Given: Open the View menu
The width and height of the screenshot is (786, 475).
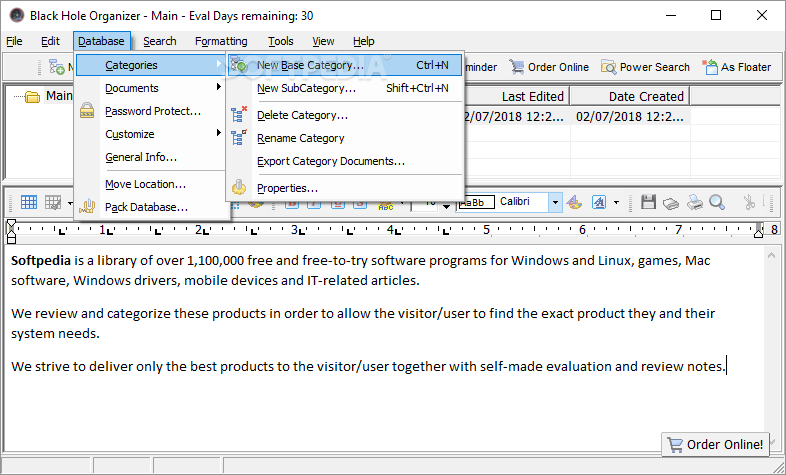Looking at the screenshot, I should [x=323, y=41].
